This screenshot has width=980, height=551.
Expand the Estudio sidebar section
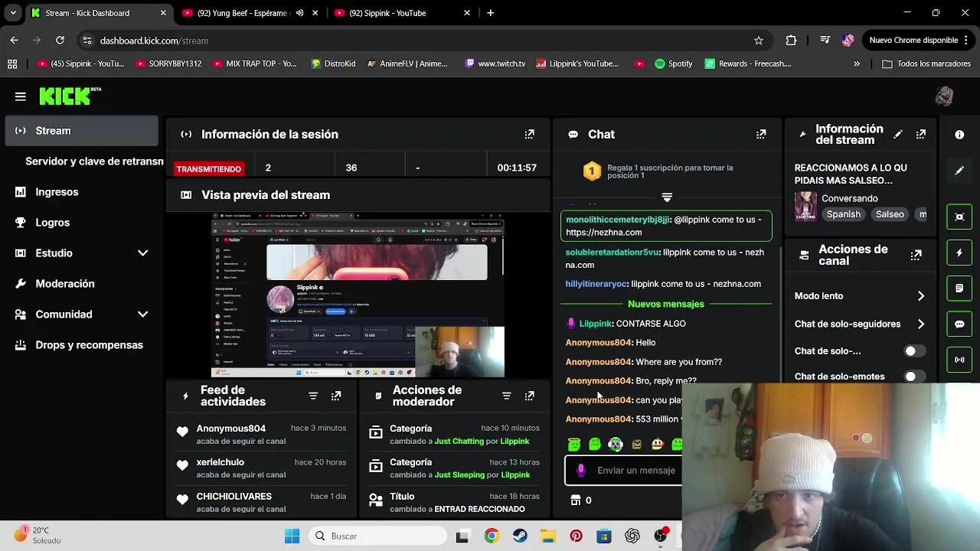(x=142, y=253)
